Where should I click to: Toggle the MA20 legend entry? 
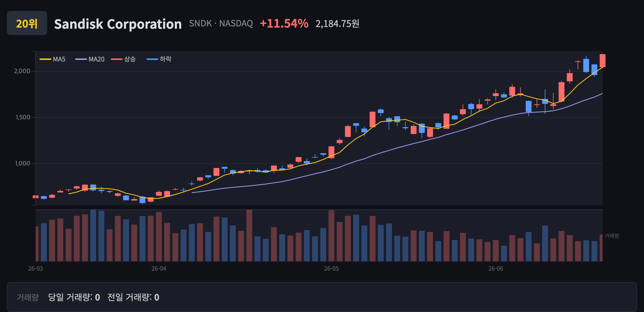90,59
